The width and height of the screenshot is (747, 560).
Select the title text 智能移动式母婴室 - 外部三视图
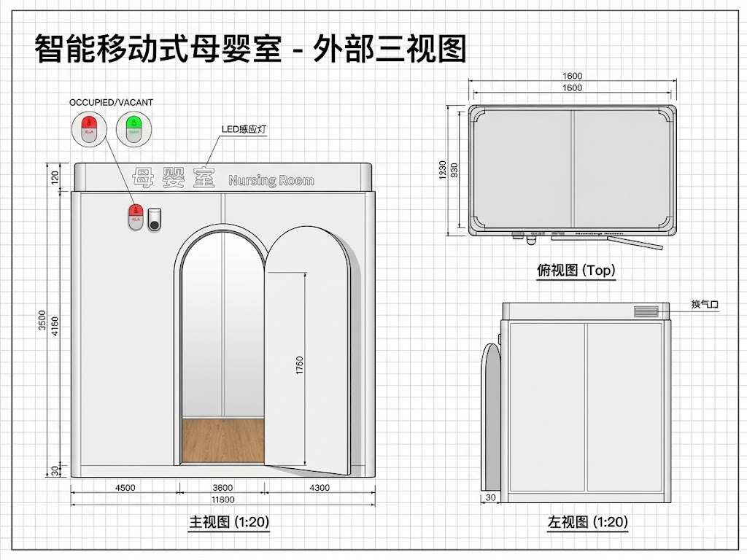point(250,49)
